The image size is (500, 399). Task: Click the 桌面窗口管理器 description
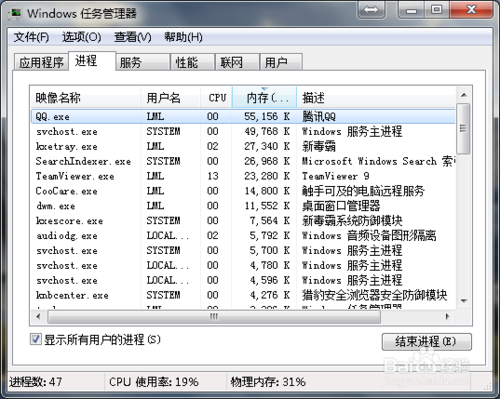point(341,206)
